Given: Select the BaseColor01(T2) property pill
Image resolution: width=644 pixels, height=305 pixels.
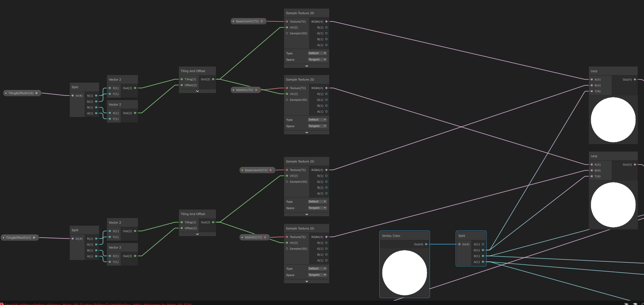Looking at the screenshot, I should pos(248,21).
